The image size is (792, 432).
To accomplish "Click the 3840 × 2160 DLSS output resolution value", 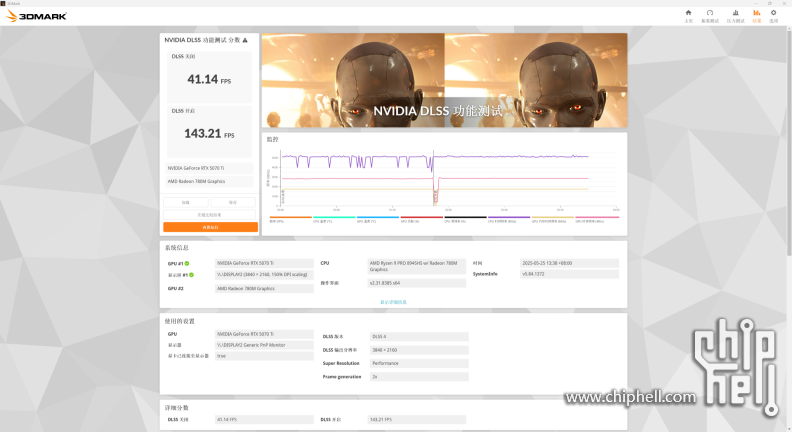I will click(419, 350).
